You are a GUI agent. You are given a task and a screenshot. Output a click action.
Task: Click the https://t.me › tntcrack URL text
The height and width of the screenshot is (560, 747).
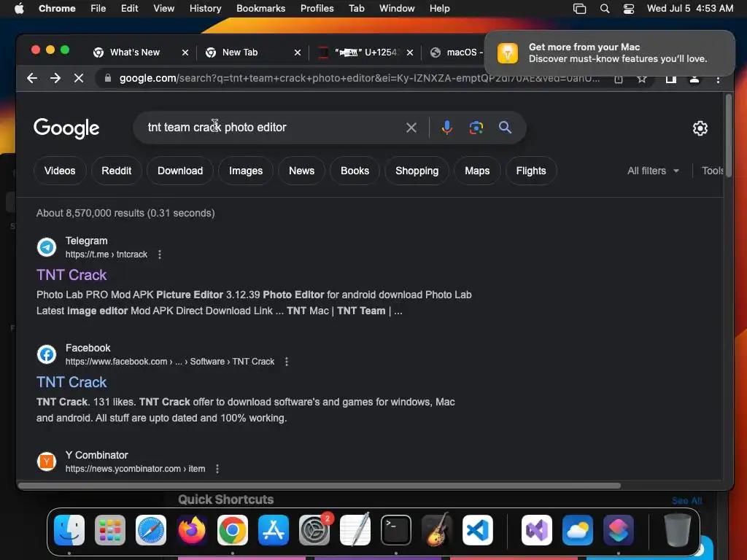point(107,254)
